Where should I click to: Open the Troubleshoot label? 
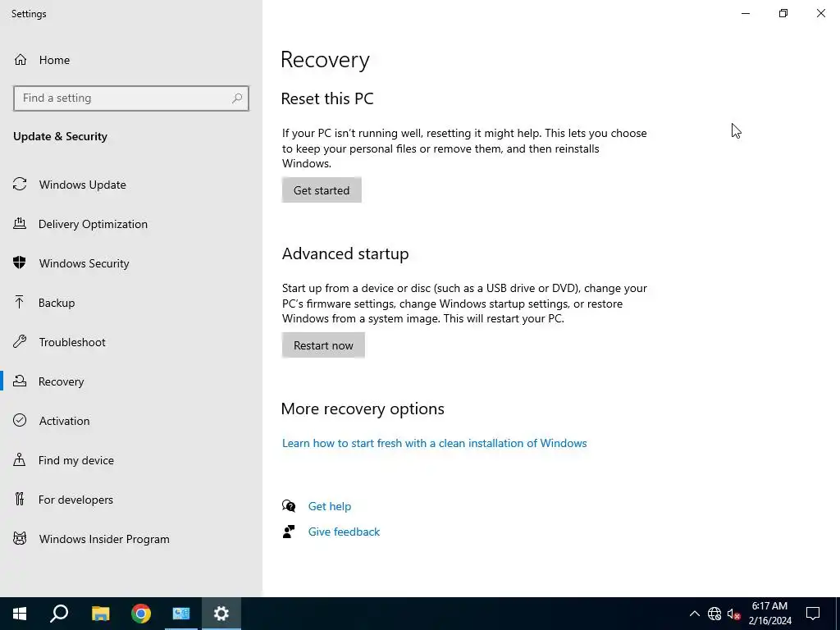pos(72,342)
